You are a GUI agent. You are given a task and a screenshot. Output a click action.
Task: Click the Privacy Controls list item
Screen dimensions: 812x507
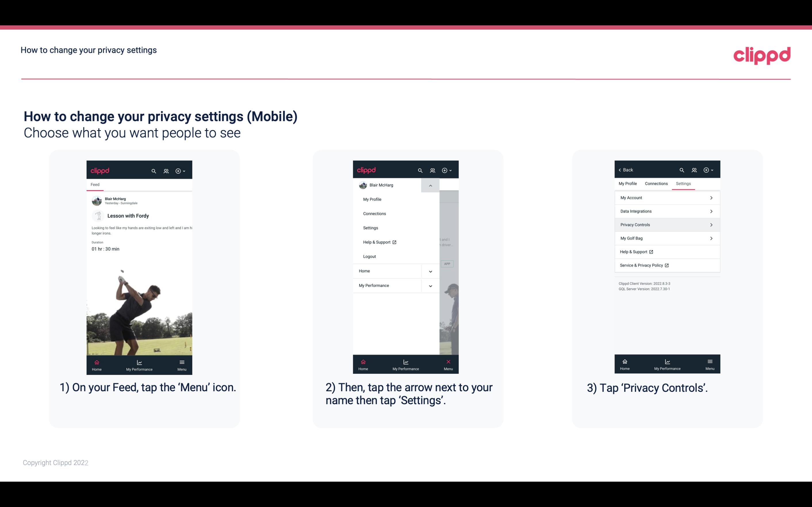(667, 224)
